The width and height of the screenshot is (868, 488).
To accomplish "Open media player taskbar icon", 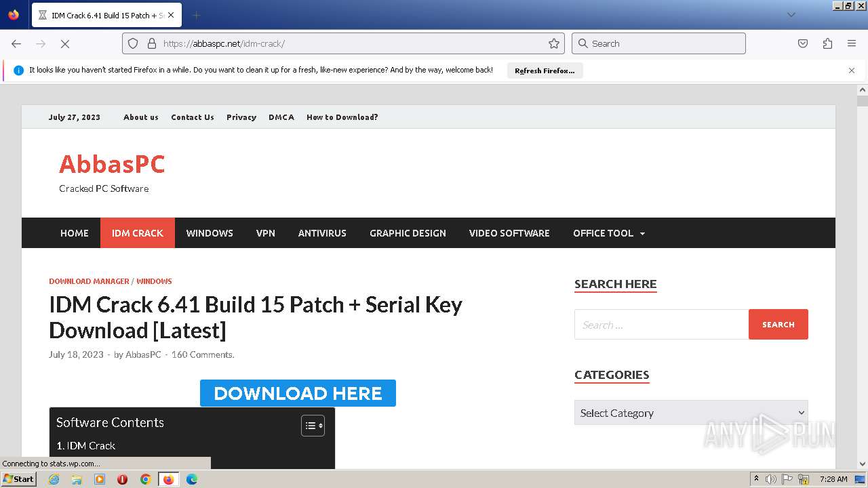I will [100, 479].
